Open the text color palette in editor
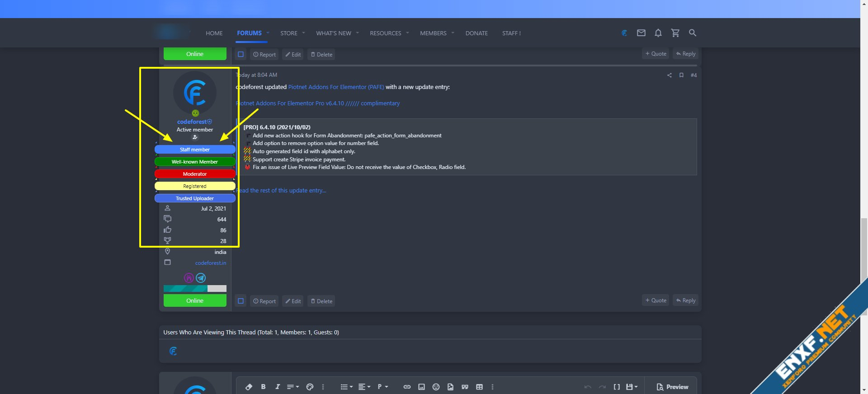Image resolution: width=868 pixels, height=394 pixels. pyautogui.click(x=310, y=387)
